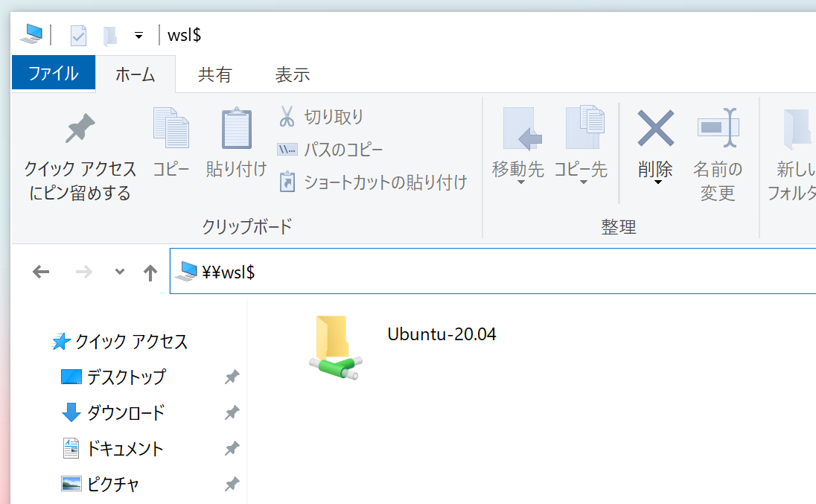Click the 名前の変更 rename icon
The width and height of the screenshot is (816, 504).
click(x=718, y=128)
